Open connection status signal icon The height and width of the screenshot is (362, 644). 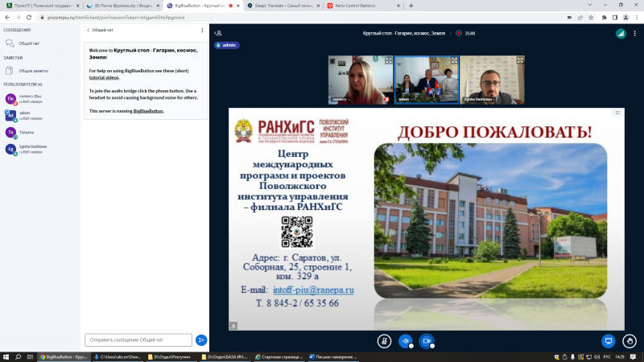(x=621, y=34)
